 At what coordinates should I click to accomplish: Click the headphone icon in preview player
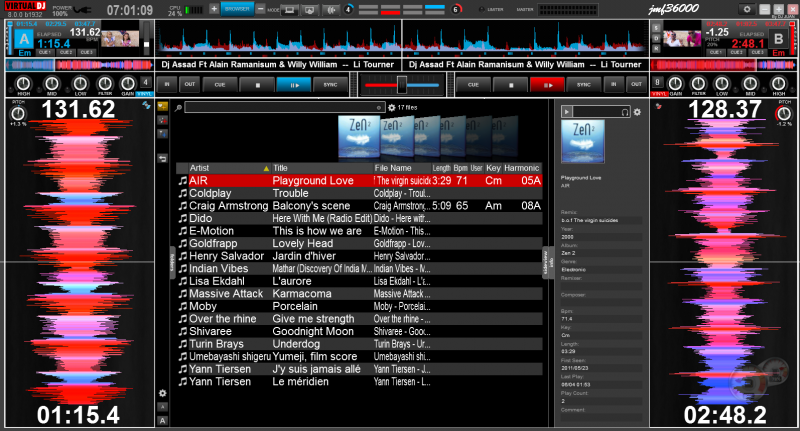[624, 112]
